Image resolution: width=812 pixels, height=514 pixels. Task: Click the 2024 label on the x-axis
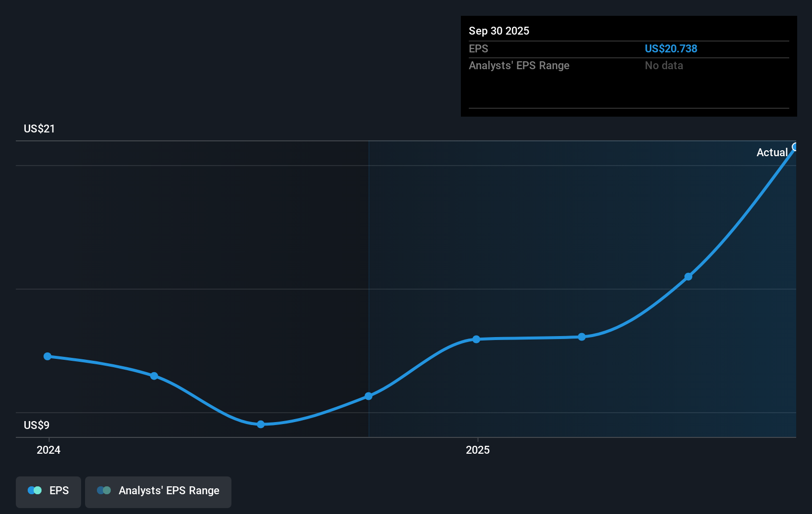[48, 450]
